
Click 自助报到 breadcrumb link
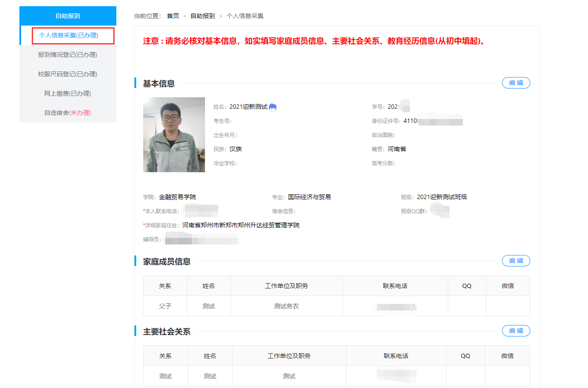point(202,16)
